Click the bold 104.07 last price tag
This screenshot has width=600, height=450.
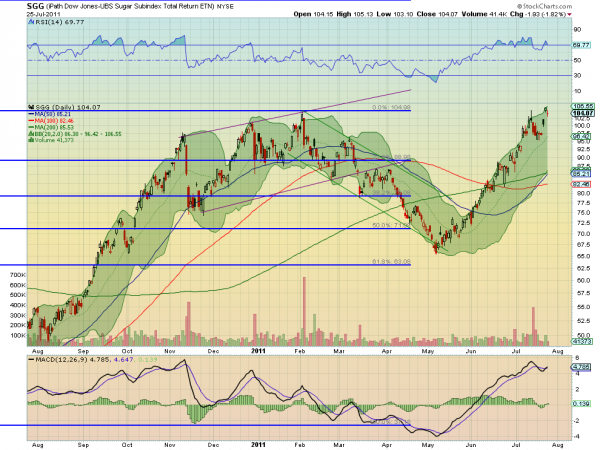tap(583, 112)
